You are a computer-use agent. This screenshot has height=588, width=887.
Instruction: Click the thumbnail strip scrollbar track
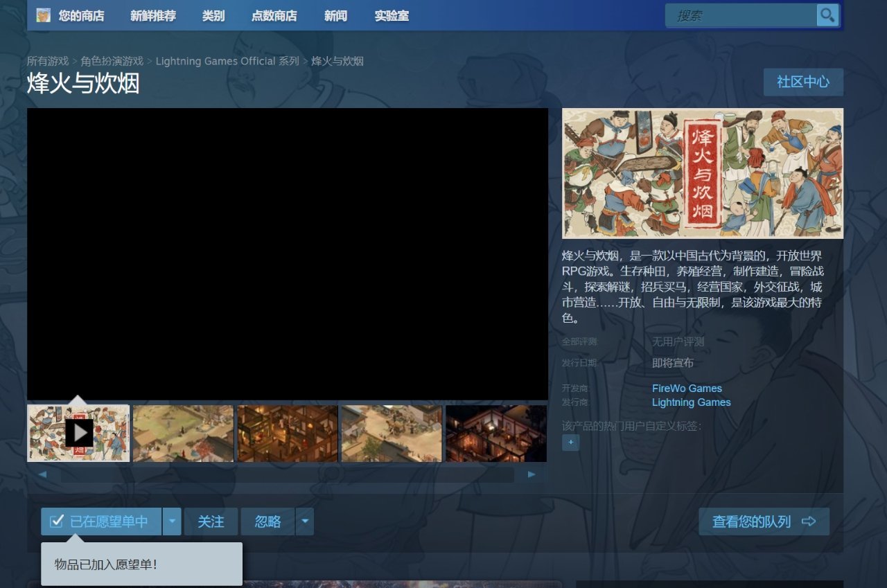click(x=288, y=474)
